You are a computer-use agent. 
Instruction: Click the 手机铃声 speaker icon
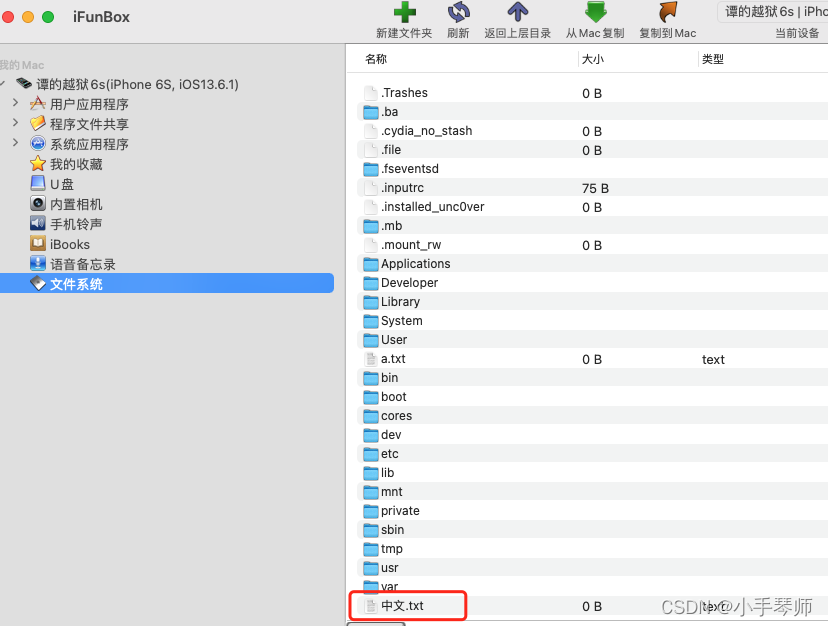37,223
